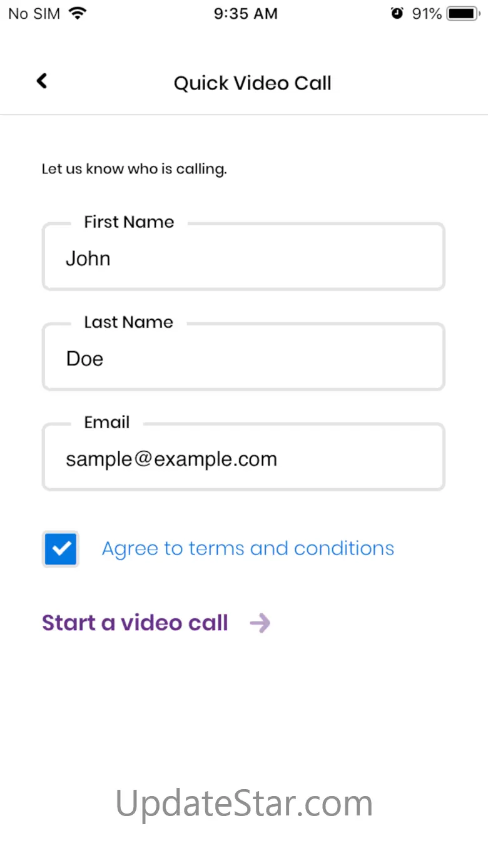Tap the No SIM carrier text
The image size is (488, 868).
coord(34,13)
